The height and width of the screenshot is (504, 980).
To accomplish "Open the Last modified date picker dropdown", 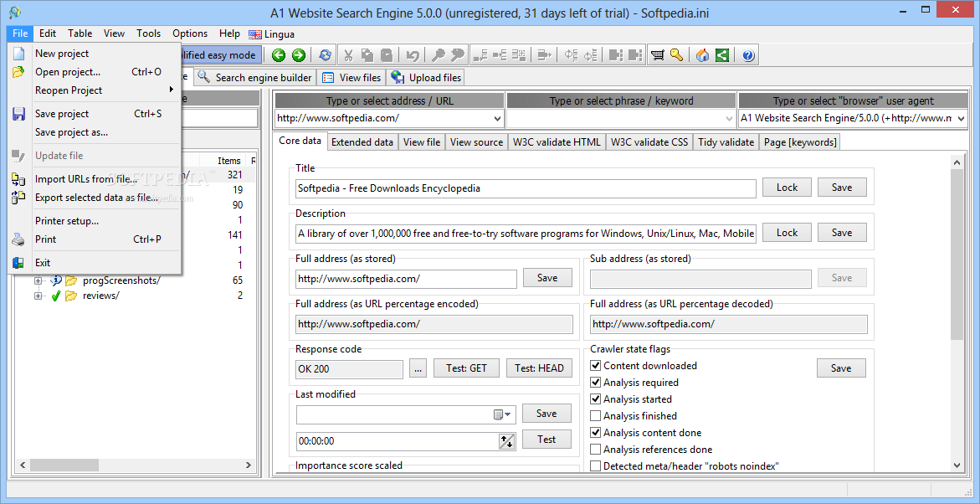I will pyautogui.click(x=502, y=414).
